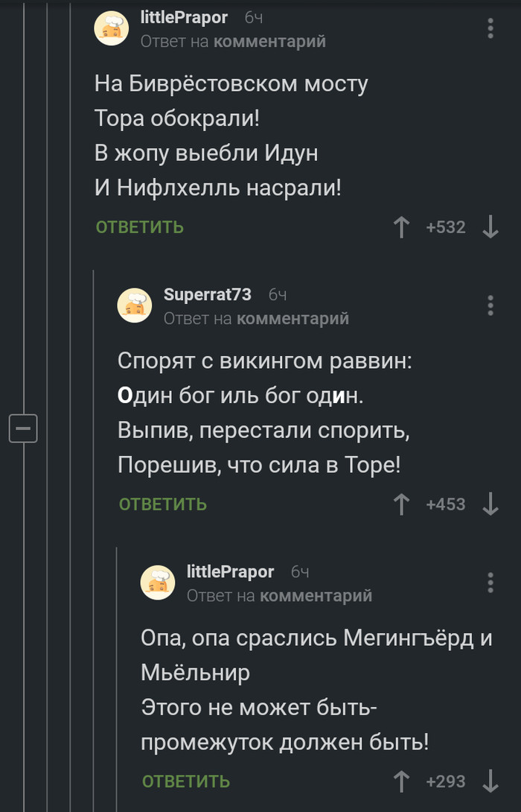The image size is (521, 812).
Task: Open littlePrapor's avatar on top comment
Action: pyautogui.click(x=112, y=29)
